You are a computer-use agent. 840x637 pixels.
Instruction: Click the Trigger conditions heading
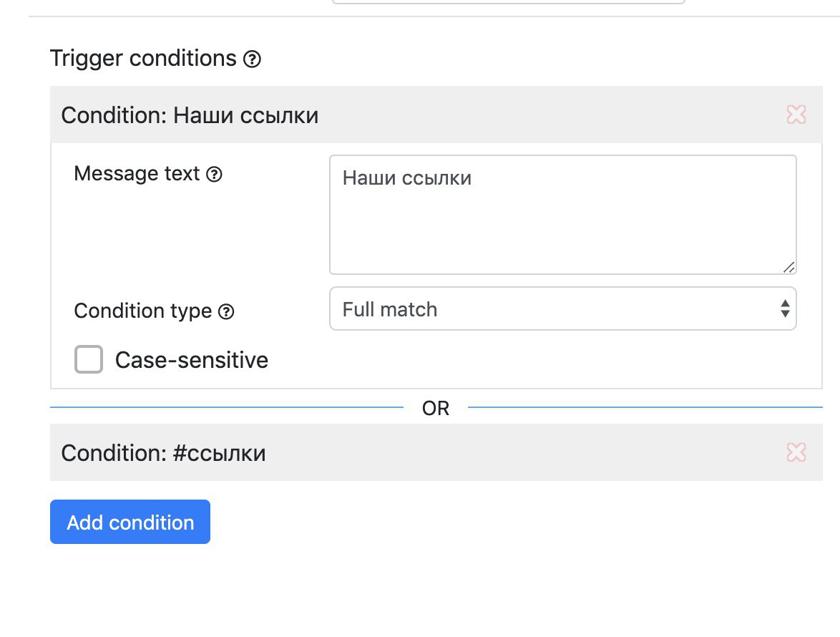click(143, 59)
